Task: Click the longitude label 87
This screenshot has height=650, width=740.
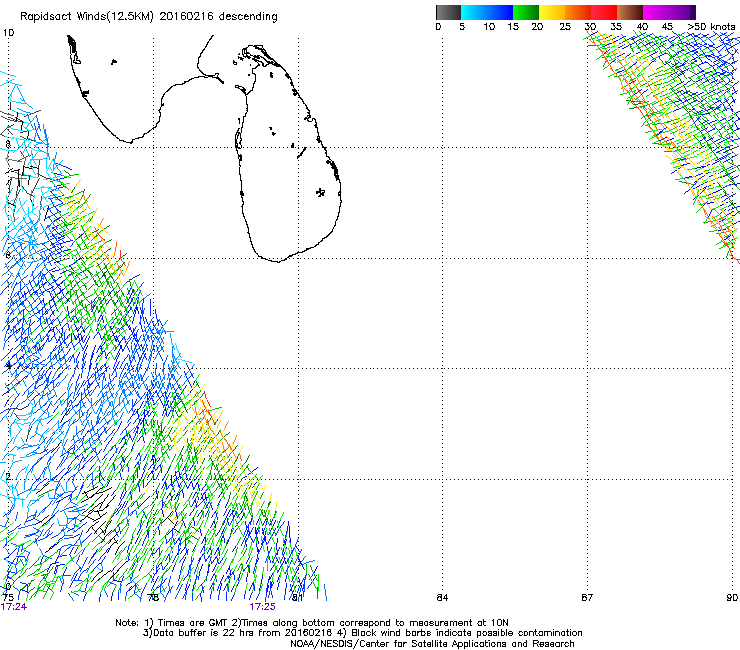Action: (587, 598)
